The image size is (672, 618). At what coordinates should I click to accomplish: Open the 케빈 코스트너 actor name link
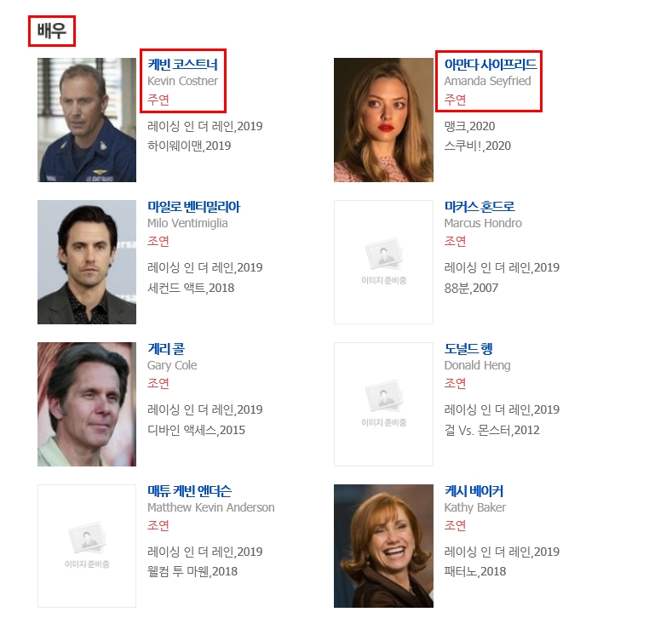point(182,65)
